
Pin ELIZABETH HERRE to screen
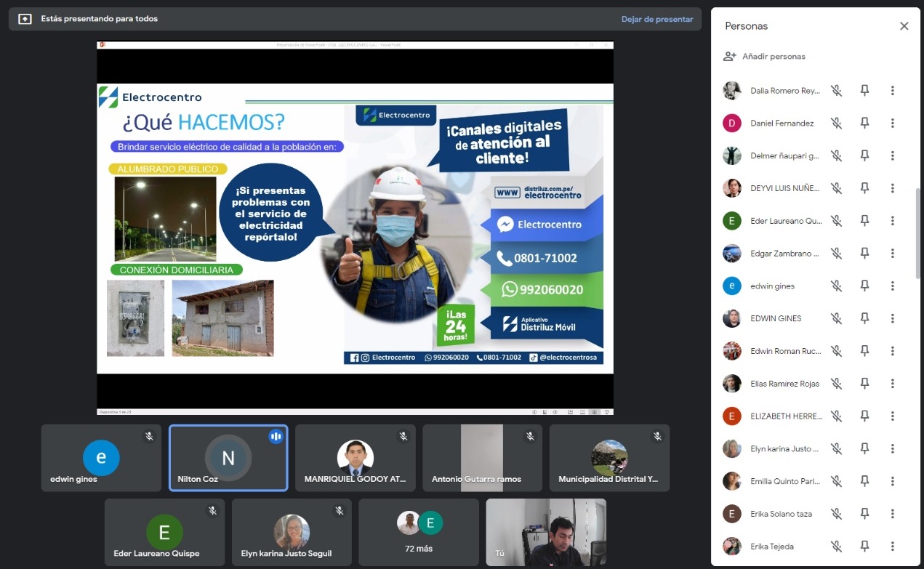(x=864, y=416)
